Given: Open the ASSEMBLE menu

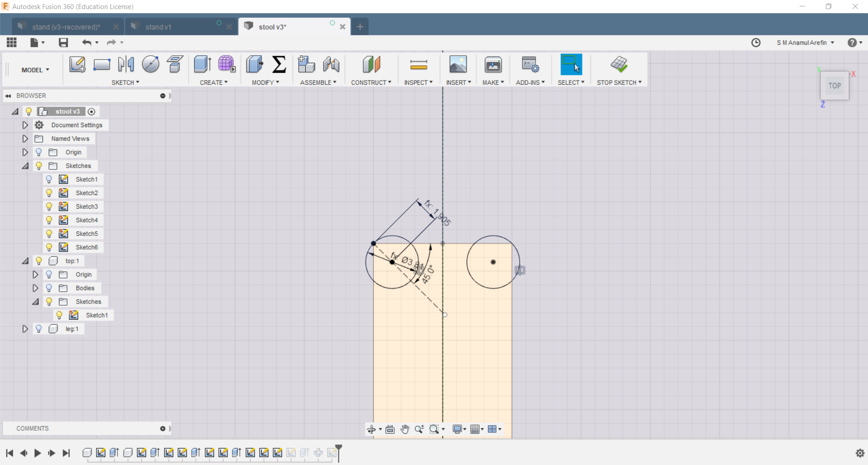Looking at the screenshot, I should [x=318, y=82].
